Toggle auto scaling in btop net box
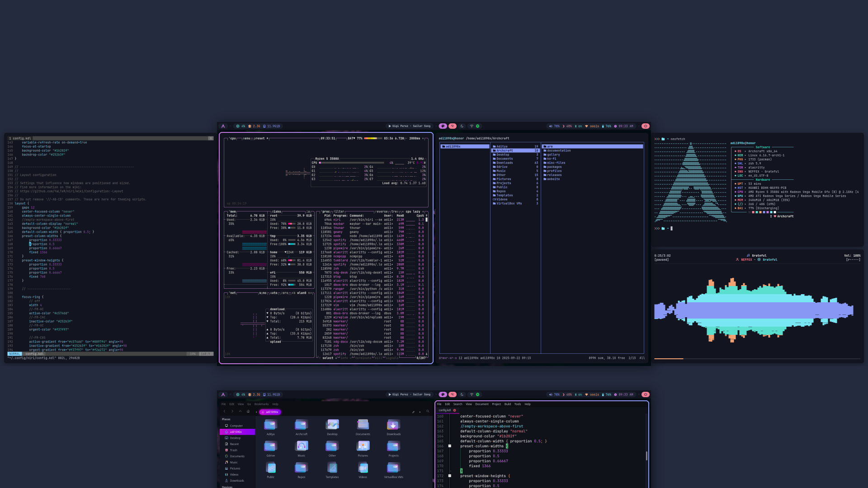The height and width of the screenshot is (488, 868). [x=274, y=293]
